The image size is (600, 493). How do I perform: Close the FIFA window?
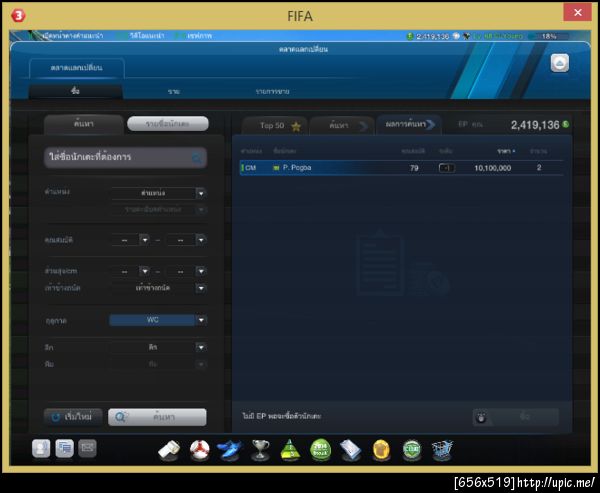click(x=577, y=13)
